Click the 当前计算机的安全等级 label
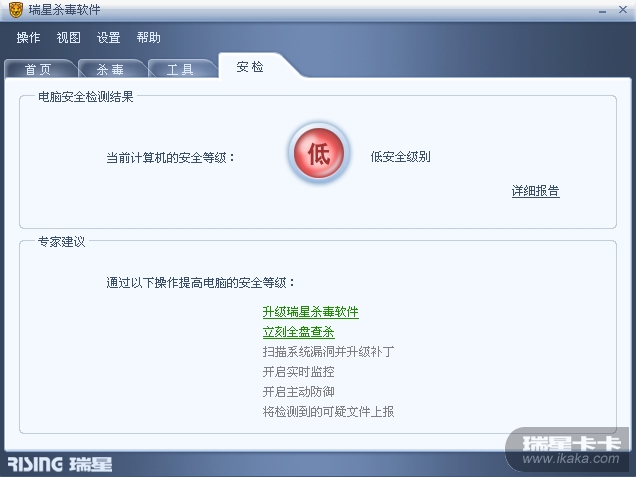The height and width of the screenshot is (477, 636). [170, 157]
